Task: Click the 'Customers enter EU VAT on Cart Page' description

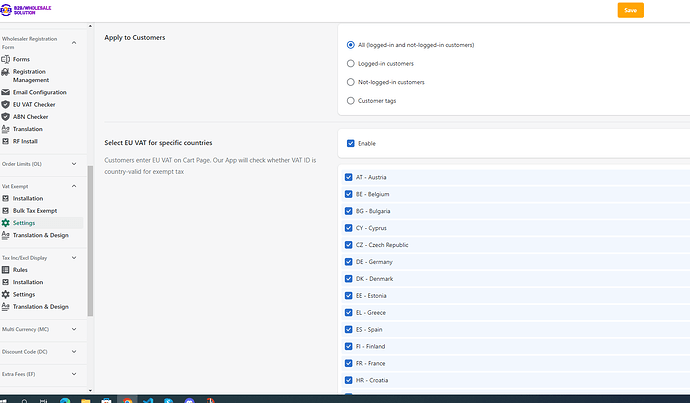Action: click(210, 166)
